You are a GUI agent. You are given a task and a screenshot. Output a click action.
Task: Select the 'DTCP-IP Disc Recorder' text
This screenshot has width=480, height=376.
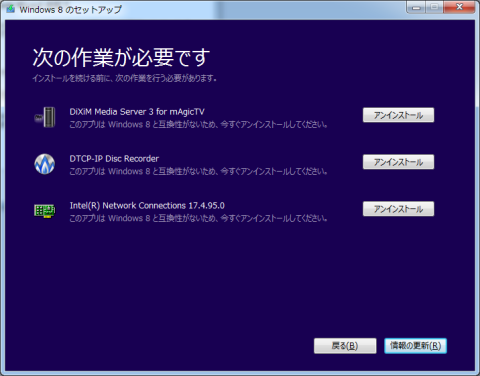[114, 159]
